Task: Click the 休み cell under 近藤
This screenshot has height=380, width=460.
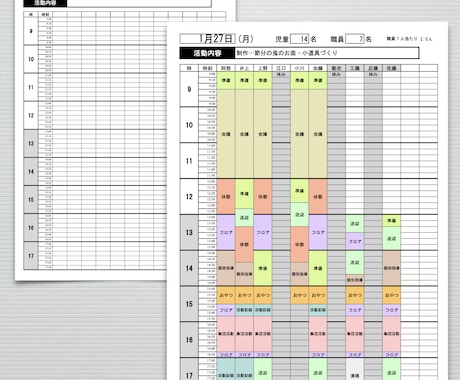Action: coord(373,74)
